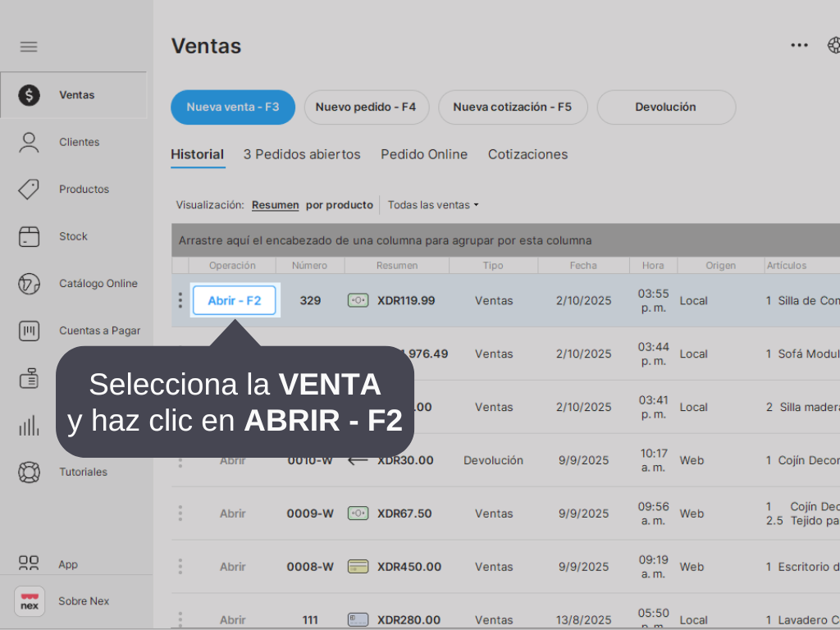This screenshot has height=630, width=840.
Task: Open Stock box icon in sidebar
Action: (29, 236)
